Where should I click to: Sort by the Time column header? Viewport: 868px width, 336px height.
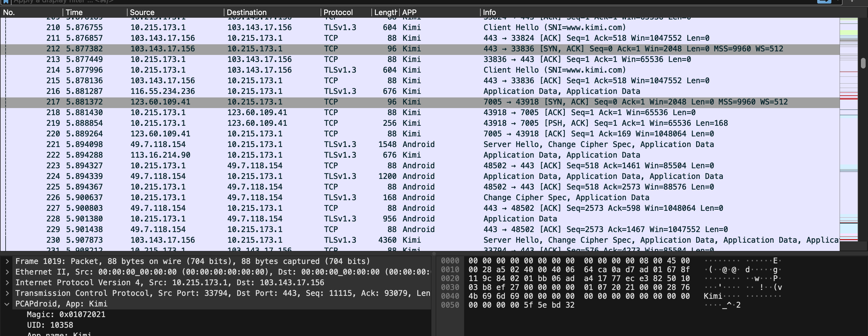click(95, 12)
